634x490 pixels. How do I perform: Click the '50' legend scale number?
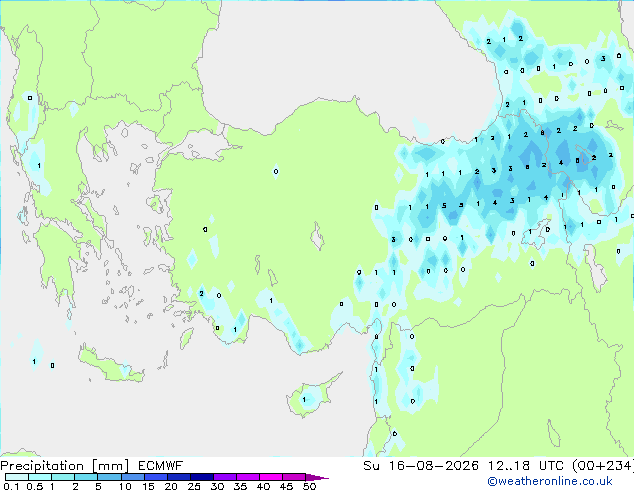309,486
